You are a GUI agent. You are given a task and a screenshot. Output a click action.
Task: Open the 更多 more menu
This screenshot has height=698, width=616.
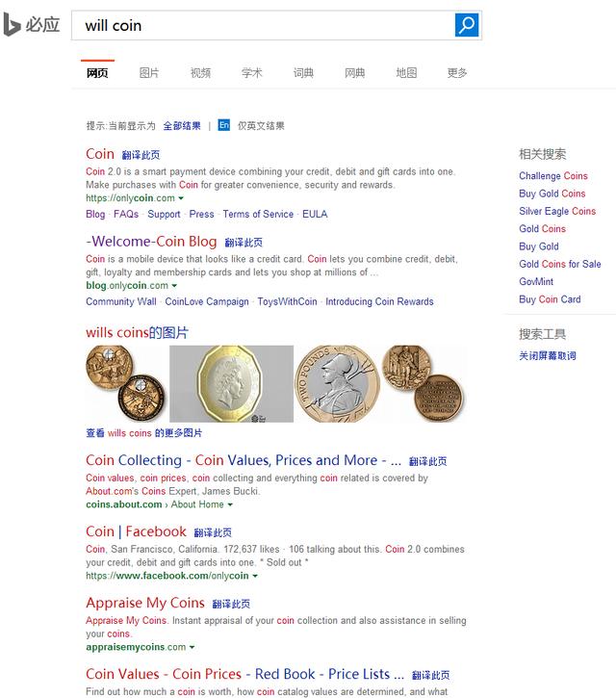coord(457,72)
